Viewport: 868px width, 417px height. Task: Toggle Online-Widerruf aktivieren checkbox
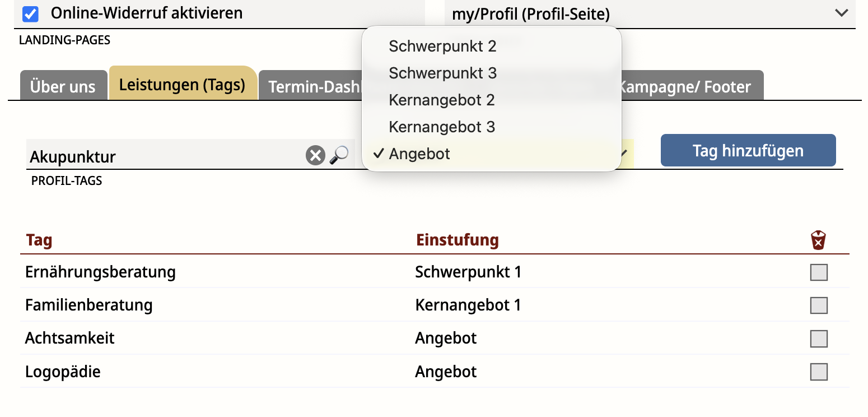coord(30,14)
